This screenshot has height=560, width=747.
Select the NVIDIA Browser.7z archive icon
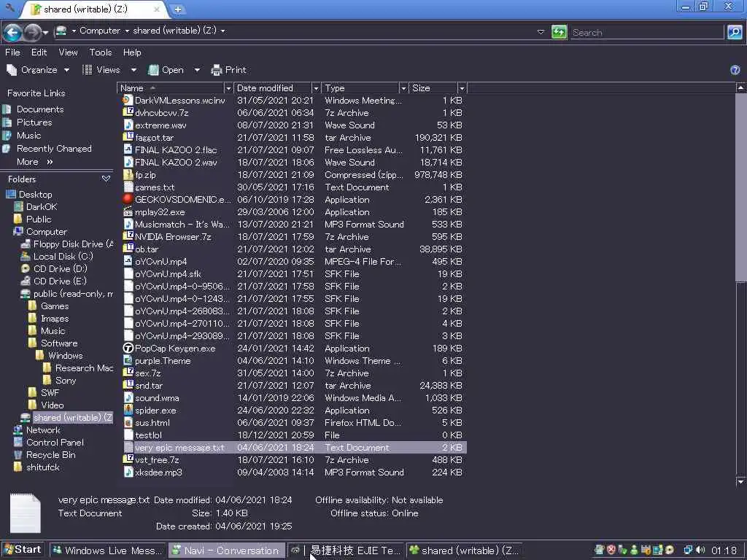pyautogui.click(x=128, y=236)
